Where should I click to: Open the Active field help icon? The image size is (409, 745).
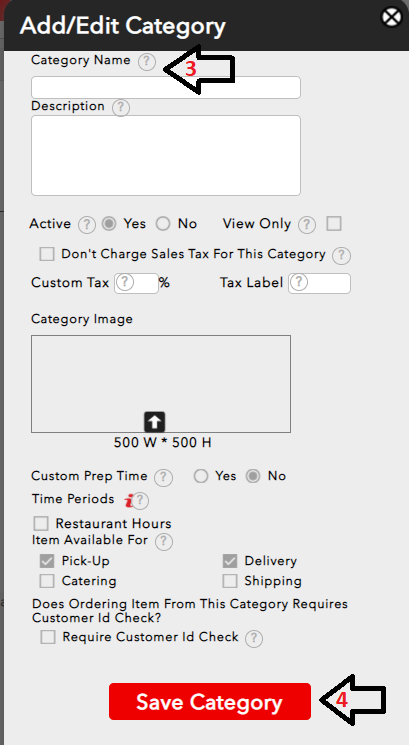(86, 225)
